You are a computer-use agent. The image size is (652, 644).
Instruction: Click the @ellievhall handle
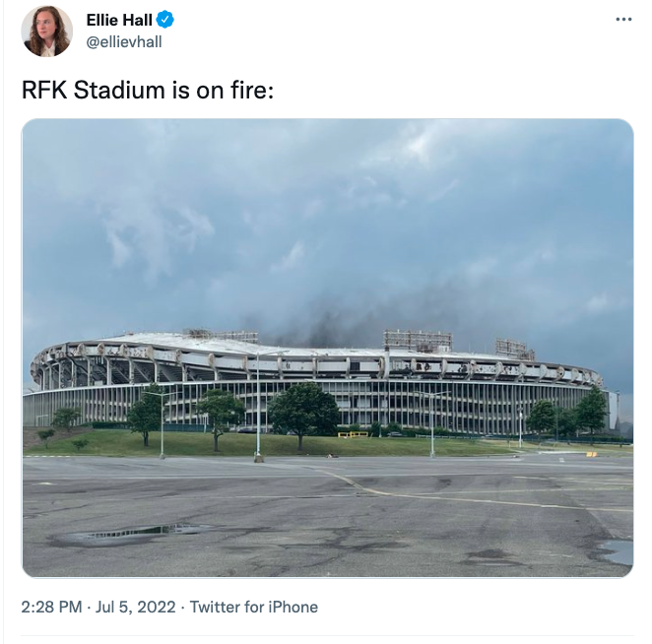(x=124, y=41)
